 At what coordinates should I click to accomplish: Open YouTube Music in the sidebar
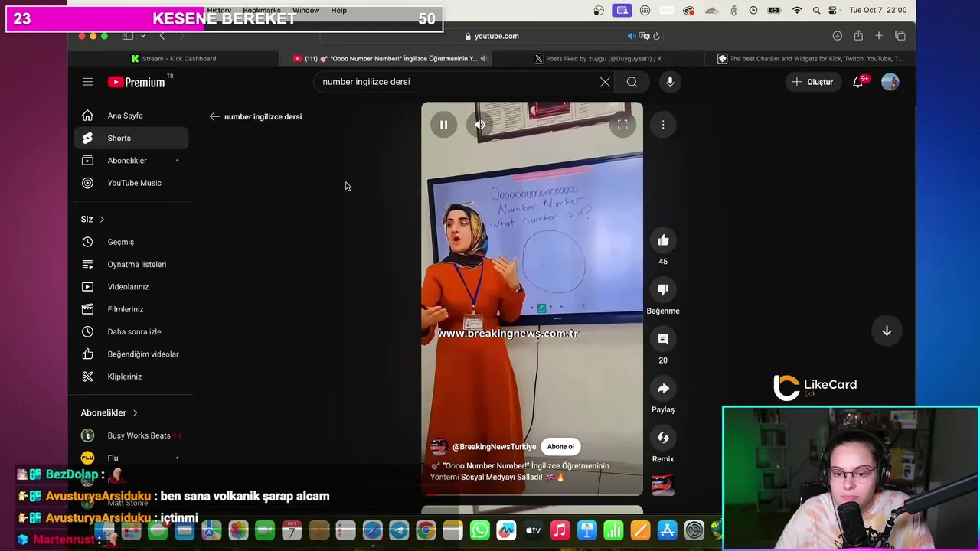132,183
